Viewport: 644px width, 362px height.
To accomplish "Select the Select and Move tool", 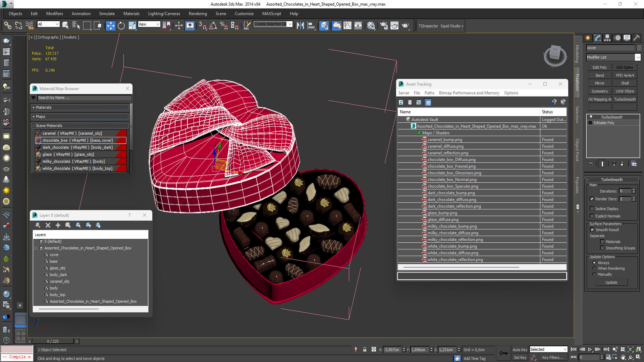I will 110,26.
